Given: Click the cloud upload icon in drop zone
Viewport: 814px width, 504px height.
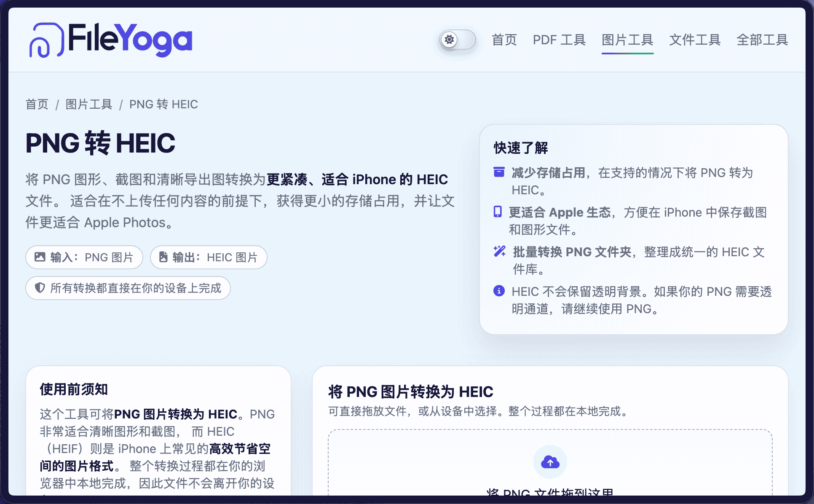Looking at the screenshot, I should click(x=550, y=462).
